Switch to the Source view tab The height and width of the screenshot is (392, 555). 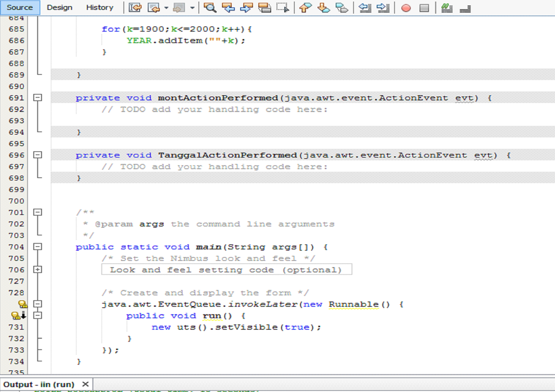(x=20, y=7)
